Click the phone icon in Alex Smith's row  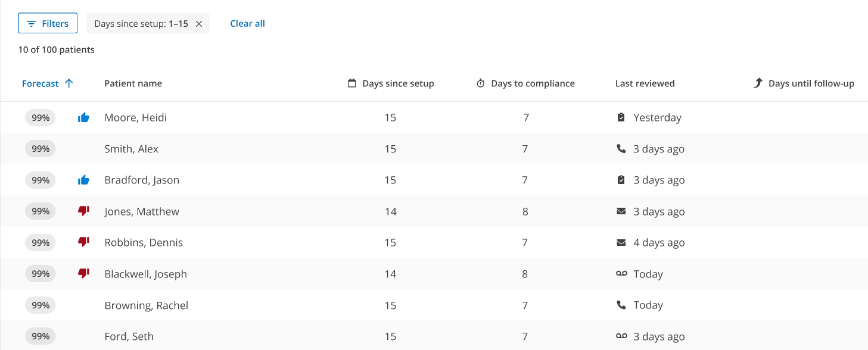(x=621, y=149)
